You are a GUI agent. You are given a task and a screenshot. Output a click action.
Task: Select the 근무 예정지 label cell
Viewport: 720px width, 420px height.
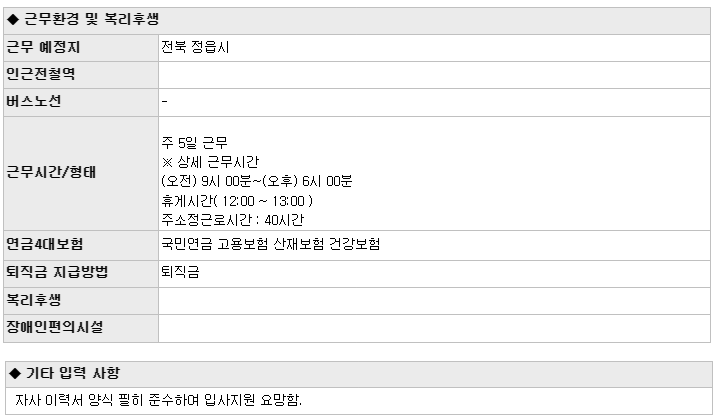click(x=81, y=48)
